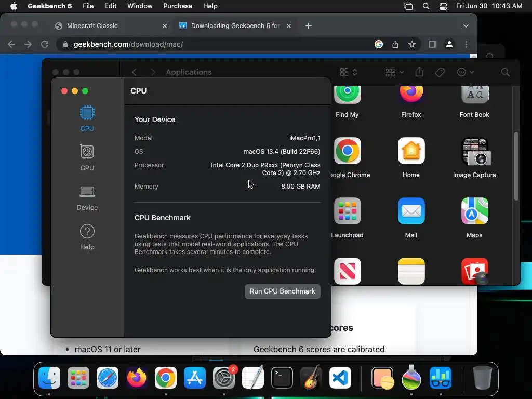Screen dimensions: 532x399
Task: Open the Chrome profile menu
Action: click(x=449, y=44)
